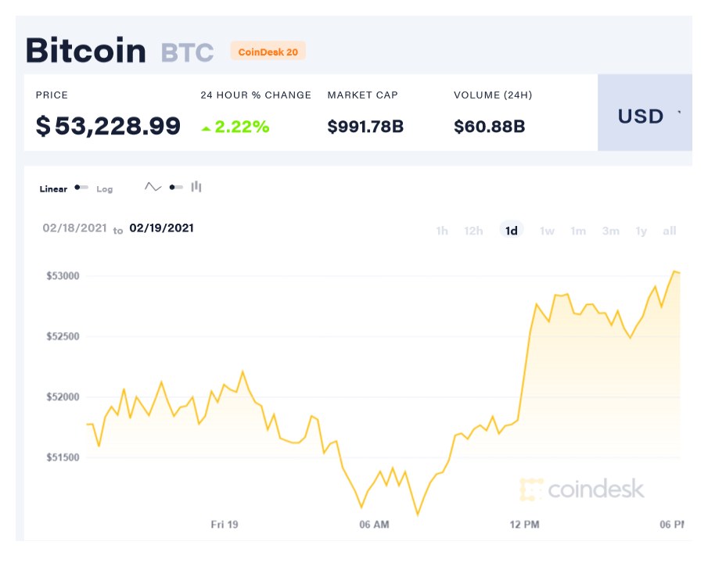Toggle the line/candlestick chart switch
Image resolution: width=708 pixels, height=588 pixels.
point(176,188)
